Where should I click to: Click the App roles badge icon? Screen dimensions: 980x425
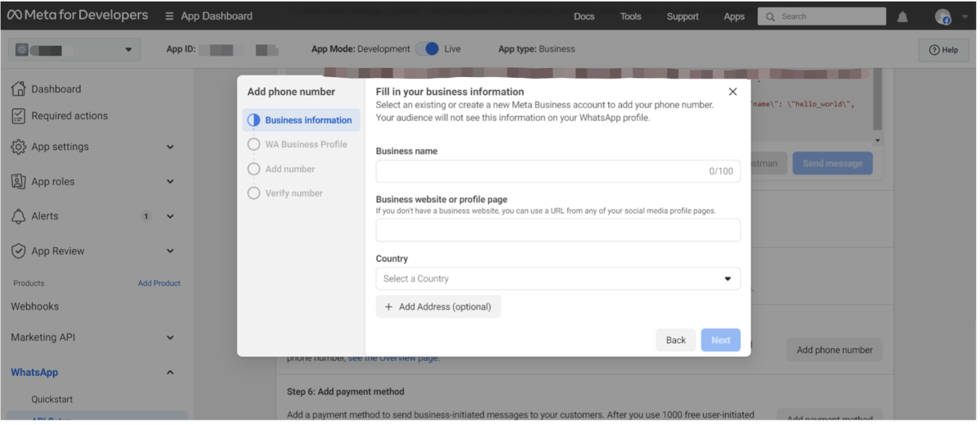19,182
